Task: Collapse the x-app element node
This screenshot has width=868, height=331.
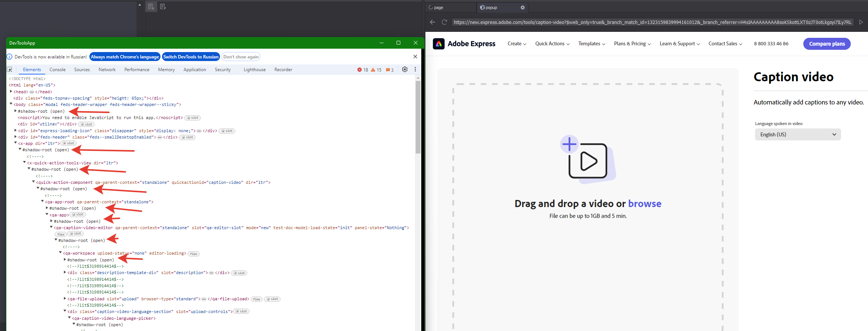Action: click(x=15, y=143)
